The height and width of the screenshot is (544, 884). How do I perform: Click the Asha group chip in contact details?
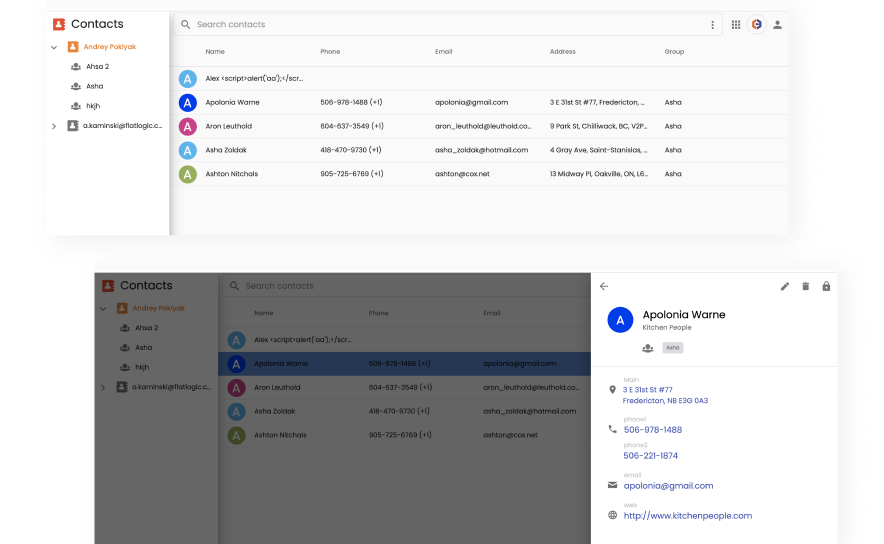673,348
